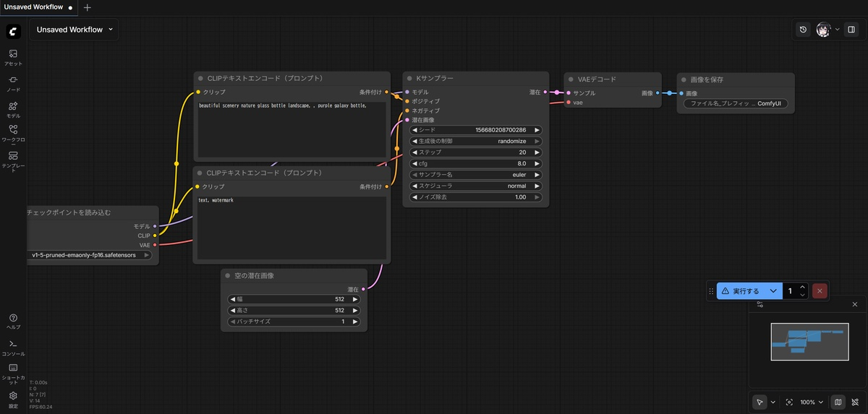This screenshot has height=414, width=868.
Task: Click the Kサンプラー モデル input socket
Action: click(407, 92)
